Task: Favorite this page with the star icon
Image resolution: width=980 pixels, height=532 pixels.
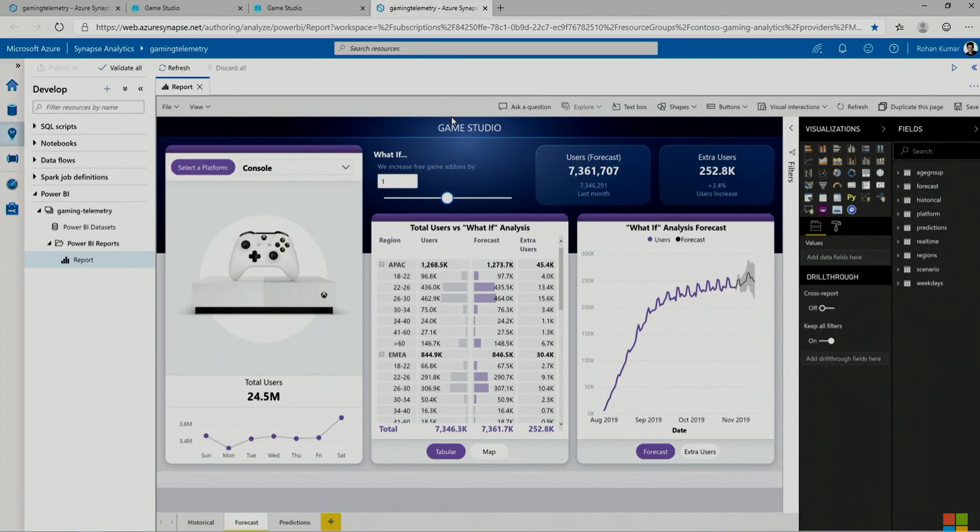Action: coord(875,27)
